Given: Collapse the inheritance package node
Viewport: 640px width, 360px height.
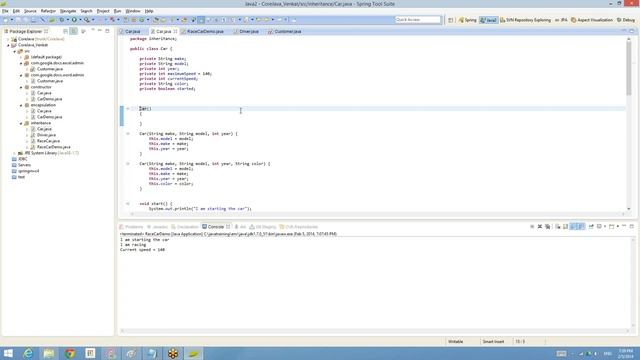Looking at the screenshot, I should pos(21,123).
